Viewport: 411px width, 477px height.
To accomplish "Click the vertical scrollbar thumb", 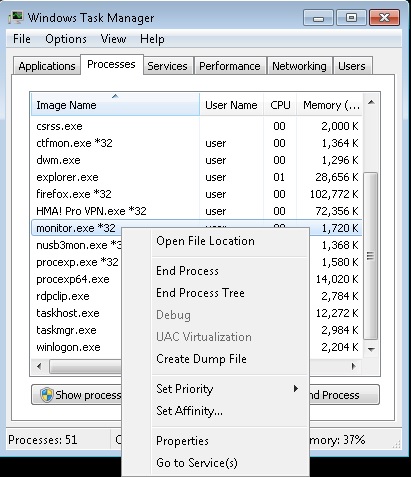I will pyautogui.click(x=371, y=256).
